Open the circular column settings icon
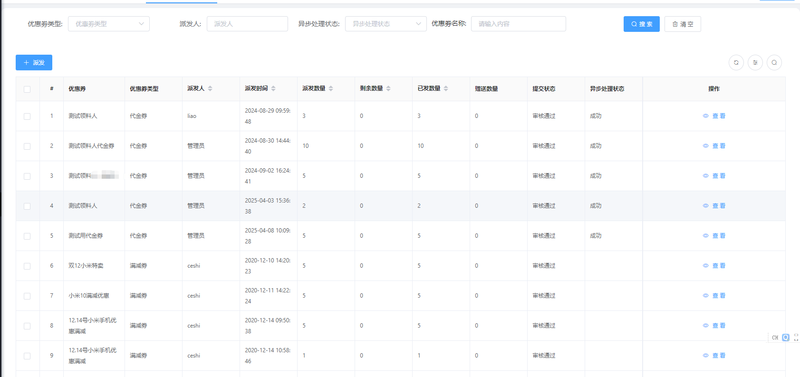The height and width of the screenshot is (377, 800). point(755,63)
